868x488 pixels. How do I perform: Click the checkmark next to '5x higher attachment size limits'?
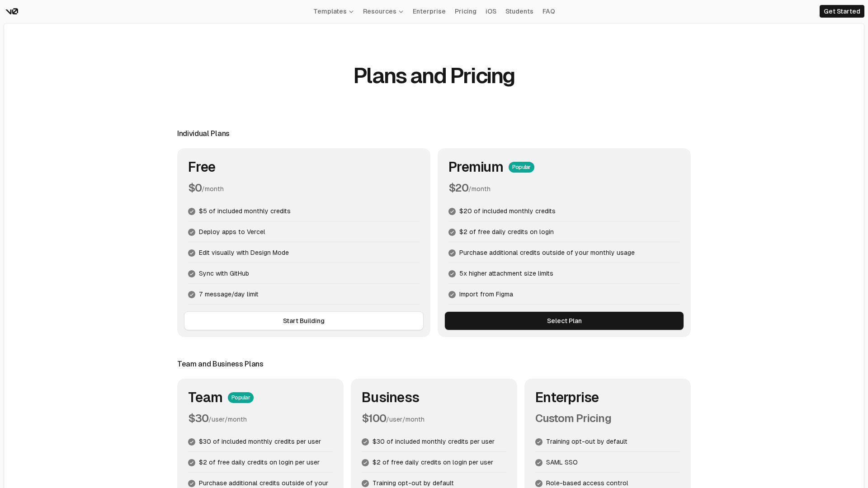(x=452, y=274)
